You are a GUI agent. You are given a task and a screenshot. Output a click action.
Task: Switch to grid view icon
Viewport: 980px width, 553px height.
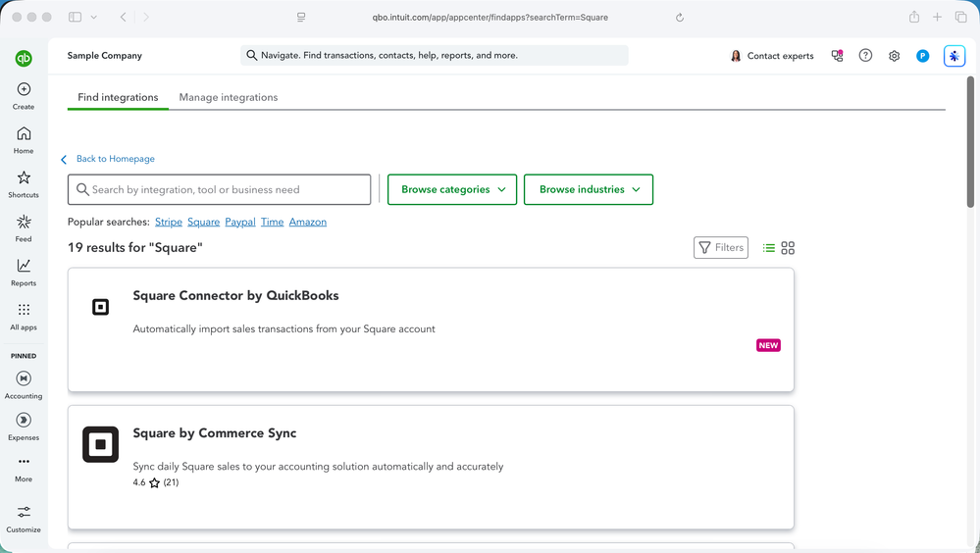[x=788, y=248]
